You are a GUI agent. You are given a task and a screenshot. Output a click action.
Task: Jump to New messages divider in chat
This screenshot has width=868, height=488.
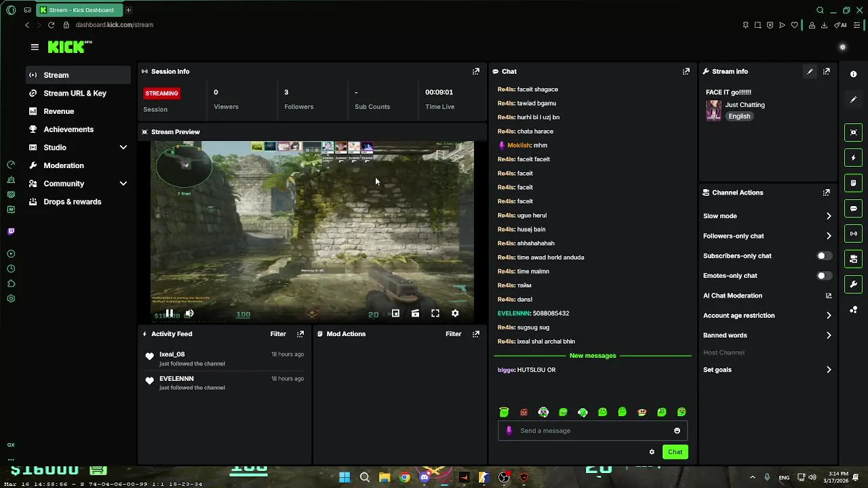click(x=593, y=356)
